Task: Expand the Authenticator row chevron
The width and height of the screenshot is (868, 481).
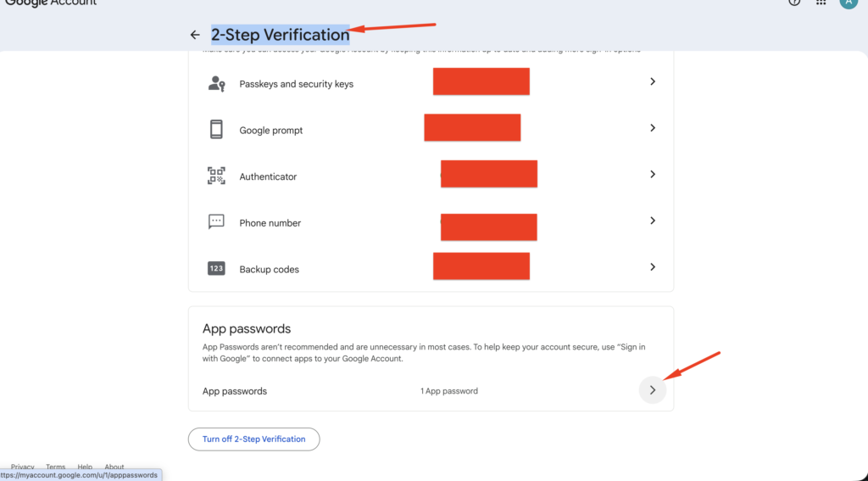Action: 653,174
